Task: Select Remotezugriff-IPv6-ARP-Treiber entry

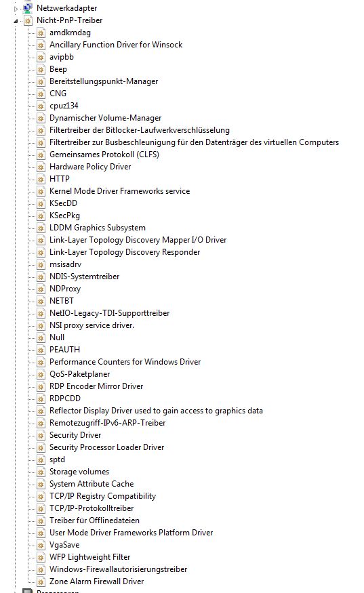Action: [108, 423]
